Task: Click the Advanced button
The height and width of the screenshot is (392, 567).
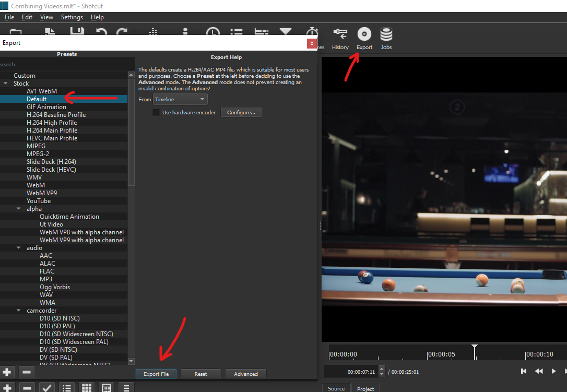Action: pyautogui.click(x=245, y=374)
